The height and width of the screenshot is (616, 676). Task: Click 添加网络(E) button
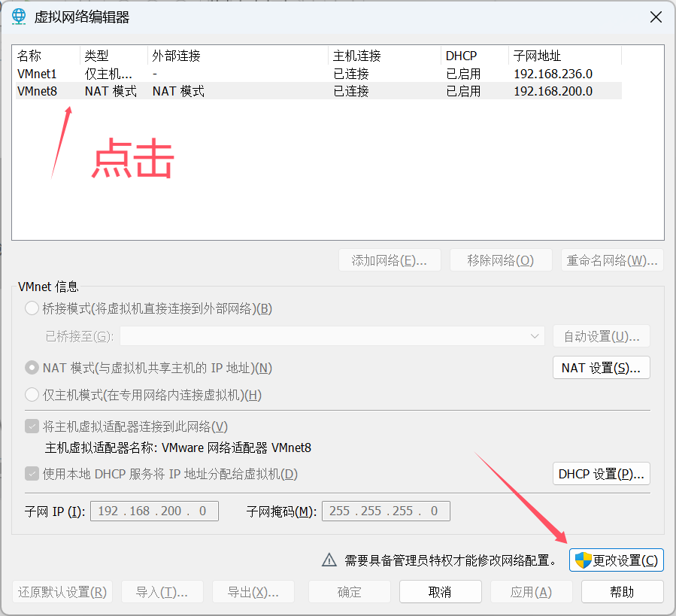390,260
